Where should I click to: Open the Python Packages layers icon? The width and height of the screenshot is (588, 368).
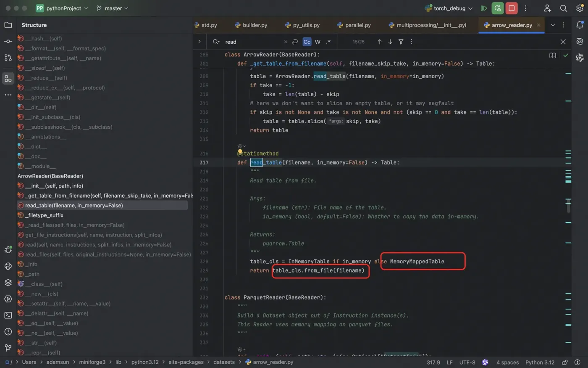(x=8, y=283)
